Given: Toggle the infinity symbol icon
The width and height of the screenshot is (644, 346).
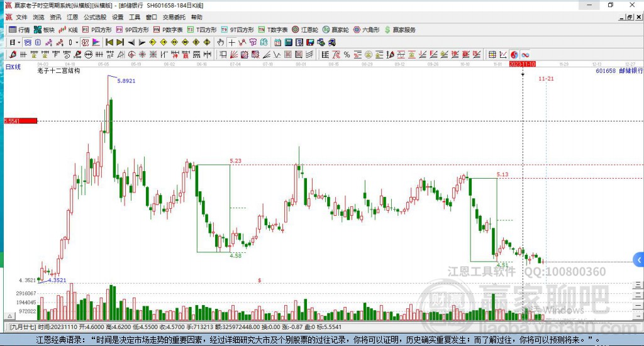Looking at the screenshot, I should [525, 55].
